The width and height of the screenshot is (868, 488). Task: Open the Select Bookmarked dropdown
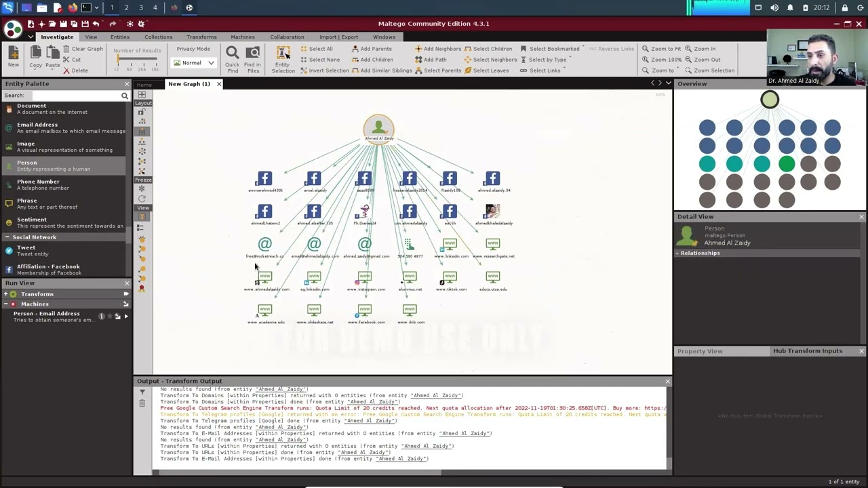click(552, 49)
